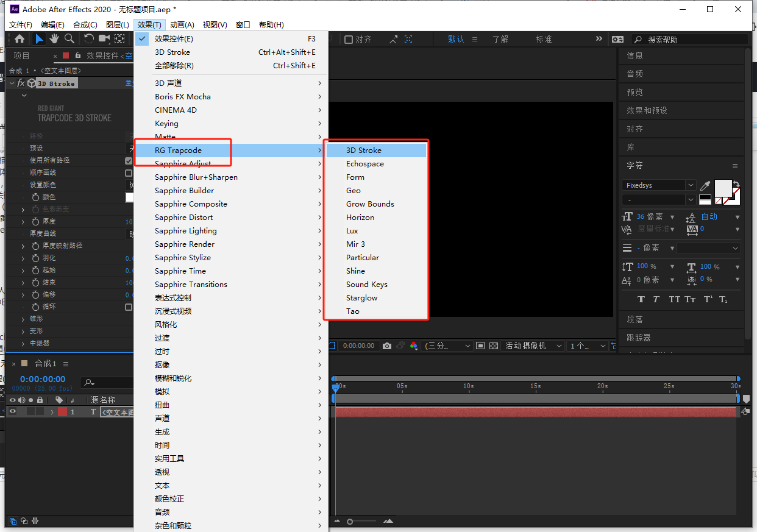Image resolution: width=757 pixels, height=532 pixels.
Task: Open the 颜色 white color swatch
Action: (x=129, y=197)
